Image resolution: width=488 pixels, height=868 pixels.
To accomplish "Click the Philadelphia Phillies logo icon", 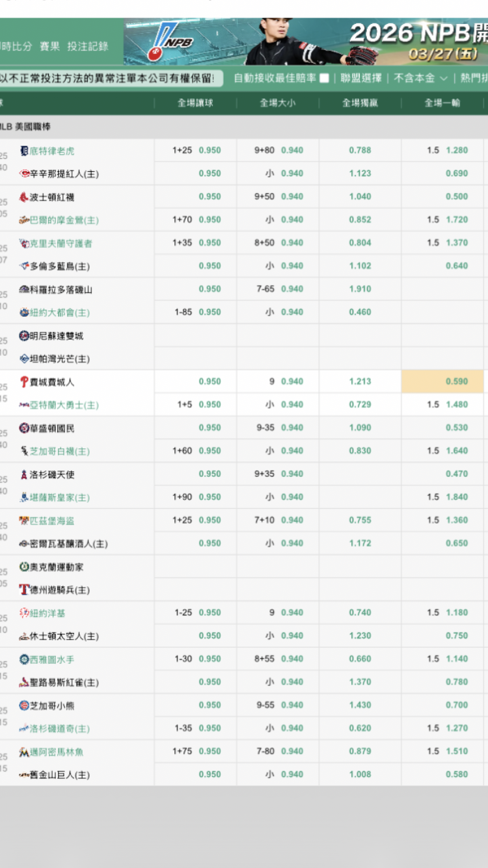I will click(x=24, y=382).
